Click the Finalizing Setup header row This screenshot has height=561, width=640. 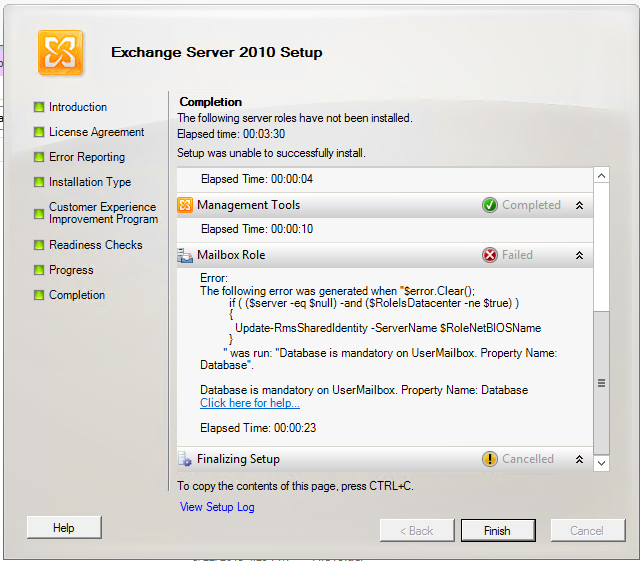[385, 459]
